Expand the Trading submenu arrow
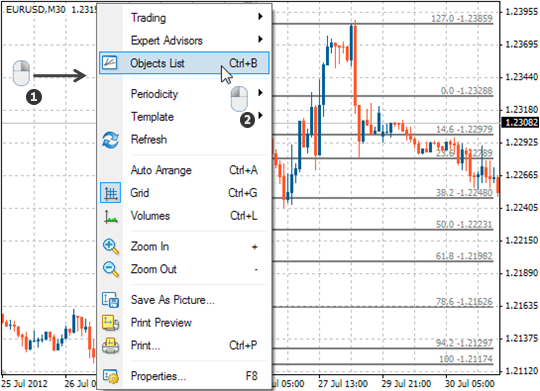540x391 pixels. pos(260,17)
